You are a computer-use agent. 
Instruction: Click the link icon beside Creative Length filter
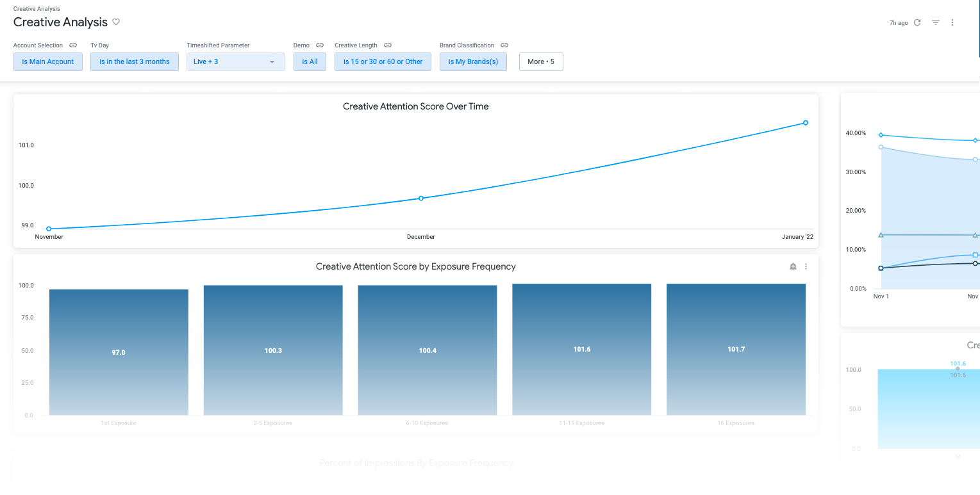coord(388,45)
